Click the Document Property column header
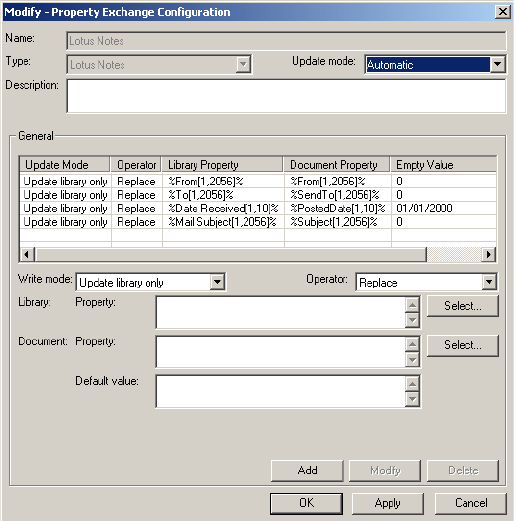514x521 pixels. coord(337,165)
